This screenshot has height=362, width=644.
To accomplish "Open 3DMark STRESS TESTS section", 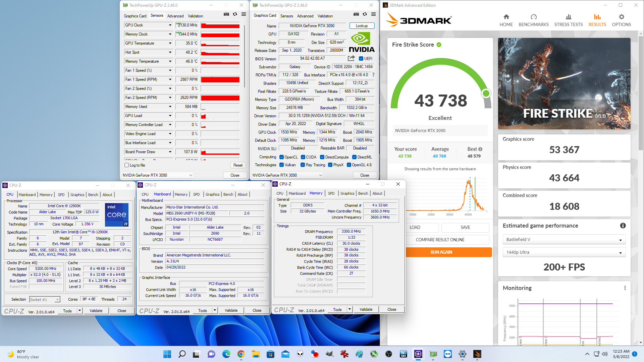I will click(x=568, y=20).
